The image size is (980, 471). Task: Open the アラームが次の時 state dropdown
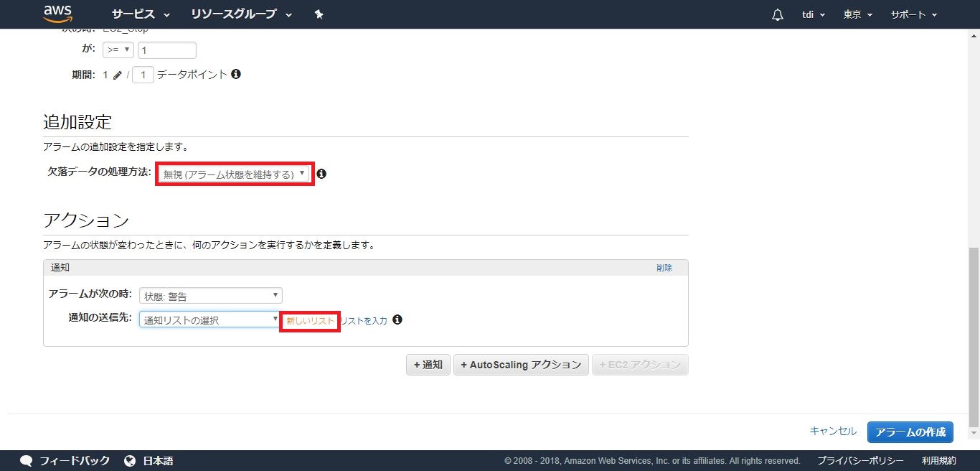(210, 296)
